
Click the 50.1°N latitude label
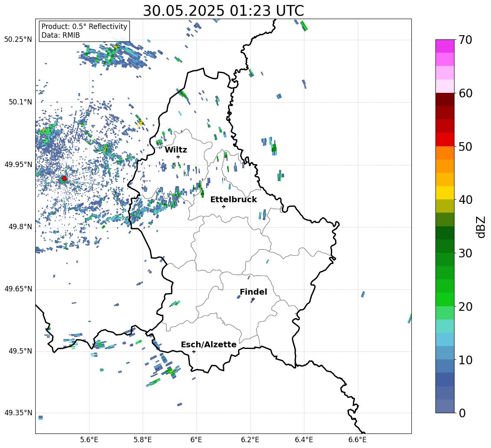click(20, 102)
